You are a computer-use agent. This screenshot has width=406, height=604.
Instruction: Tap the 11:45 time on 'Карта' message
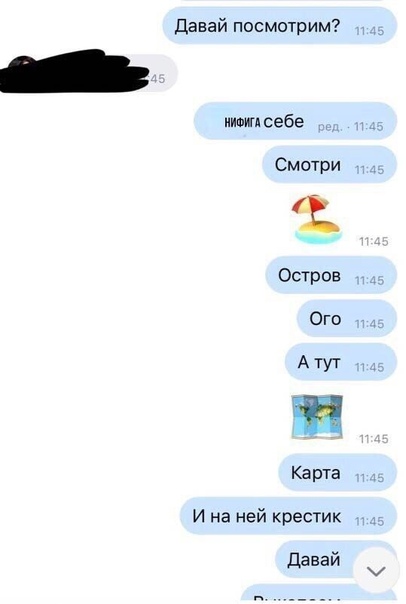369,478
